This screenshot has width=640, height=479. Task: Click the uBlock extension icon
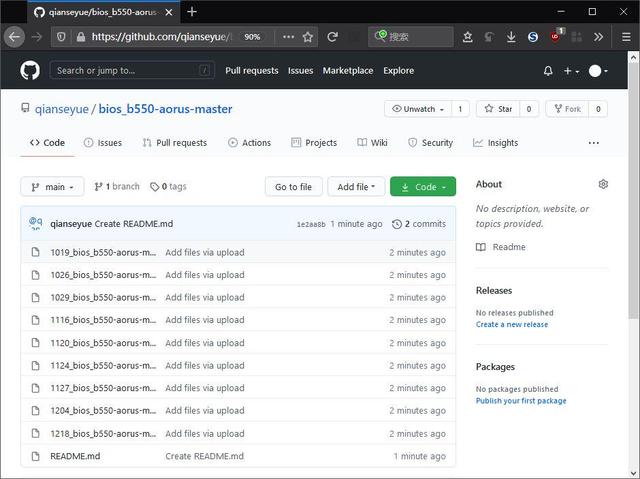tap(556, 36)
